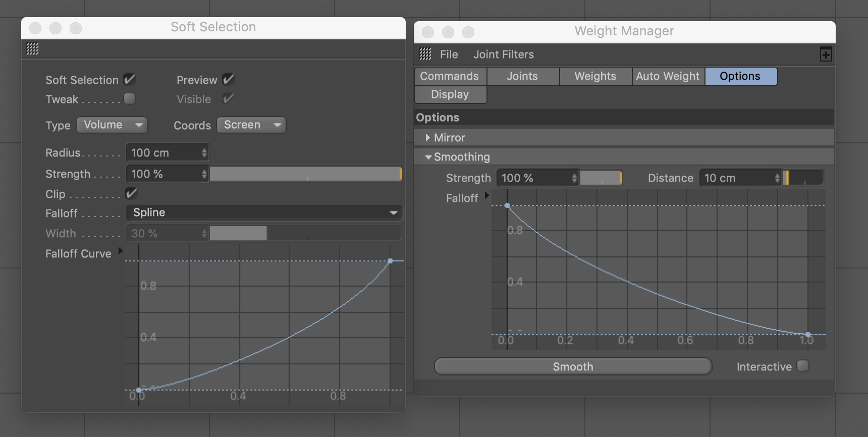Open the Falloff dropdown showing Spline
The height and width of the screenshot is (437, 868).
coord(264,213)
